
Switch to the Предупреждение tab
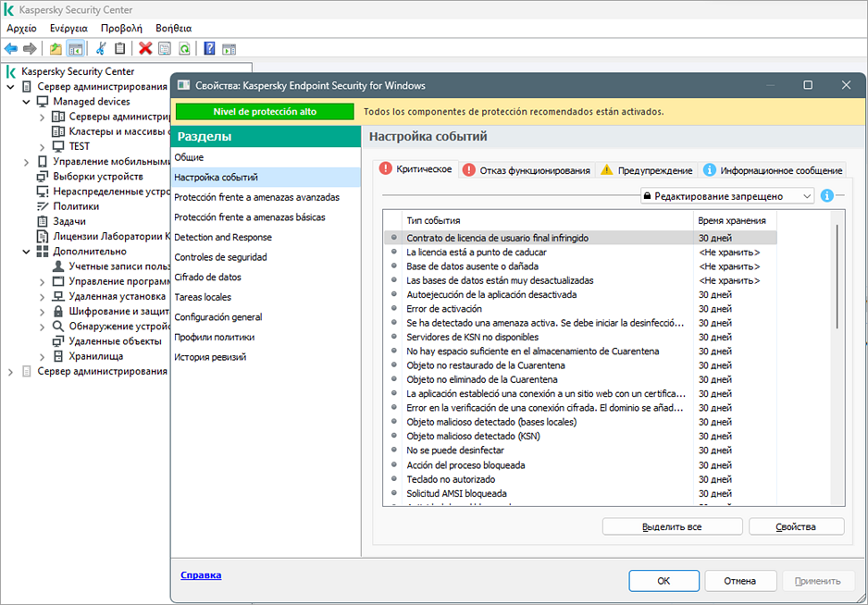(x=647, y=170)
